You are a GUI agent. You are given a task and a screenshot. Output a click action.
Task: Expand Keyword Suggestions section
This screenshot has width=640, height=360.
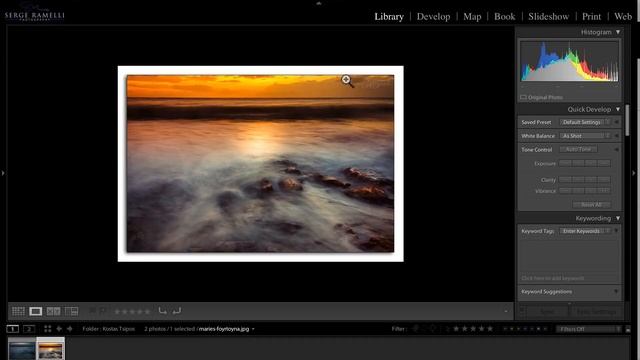(616, 291)
